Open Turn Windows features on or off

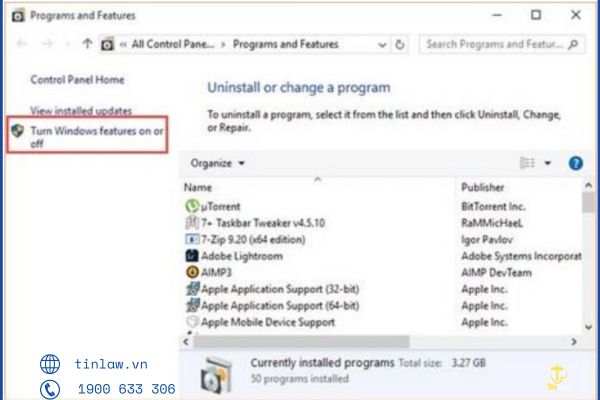coord(97,137)
